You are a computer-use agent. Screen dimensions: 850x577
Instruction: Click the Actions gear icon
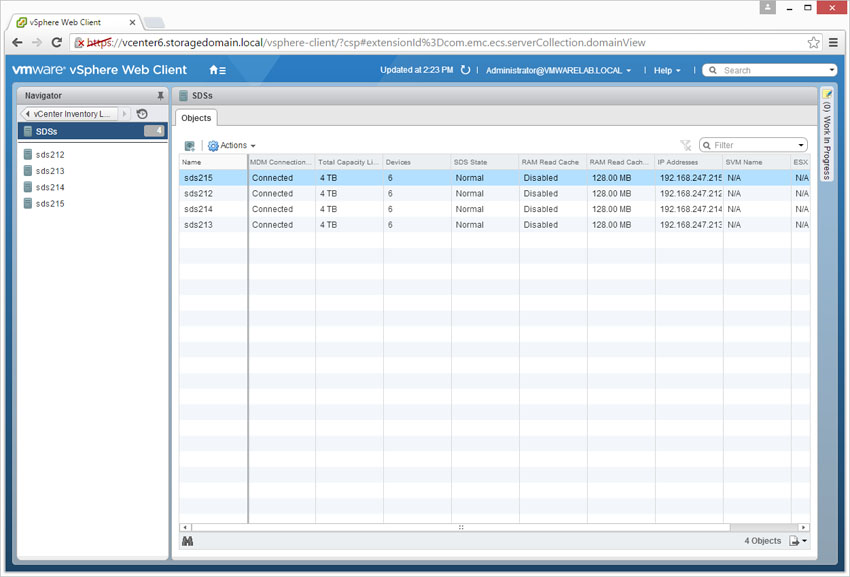(213, 145)
